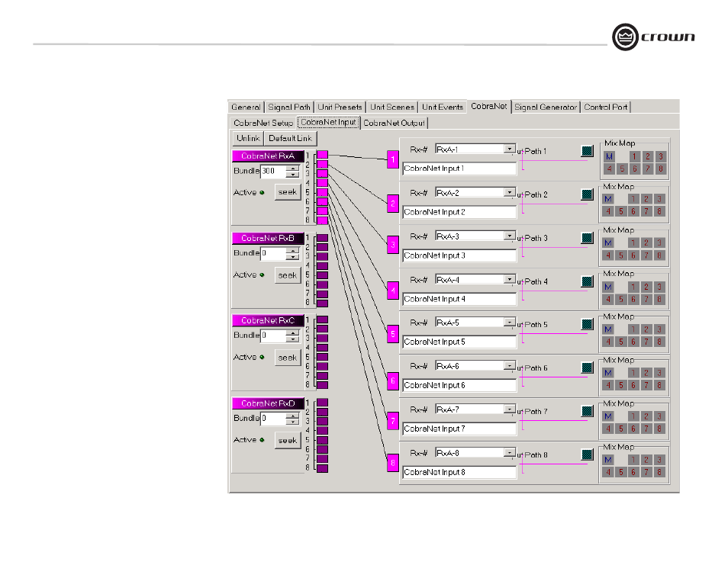Toggle channel 8 in Input Path 8 Mix Map
This screenshot has height=562, width=728.
click(659, 472)
